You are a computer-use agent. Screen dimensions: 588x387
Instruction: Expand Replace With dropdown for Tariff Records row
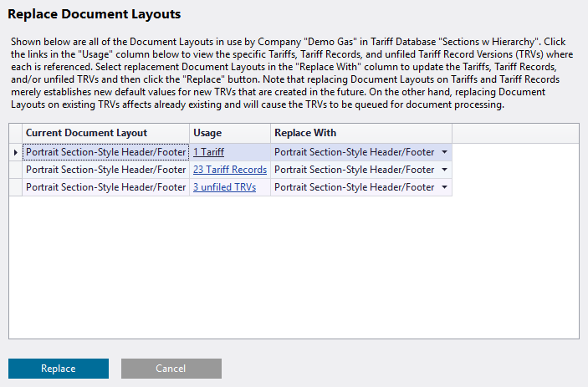444,170
